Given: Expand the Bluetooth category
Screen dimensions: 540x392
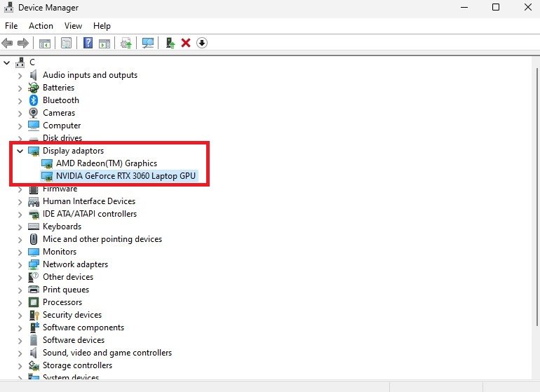Looking at the screenshot, I should pos(20,100).
